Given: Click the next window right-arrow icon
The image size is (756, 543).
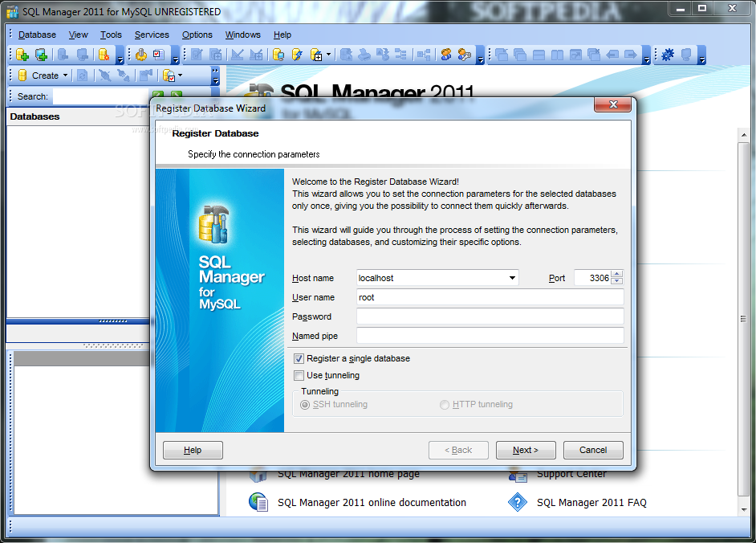Looking at the screenshot, I should 631,55.
